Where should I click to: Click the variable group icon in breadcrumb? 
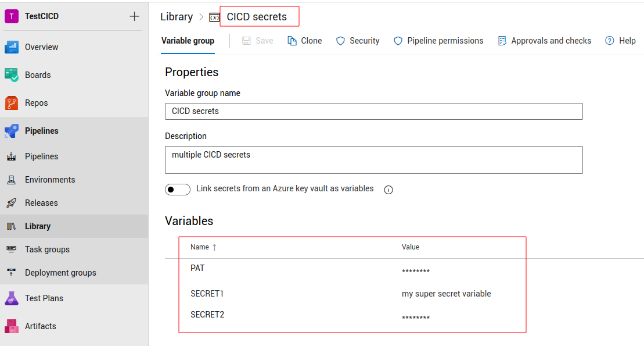coord(214,17)
